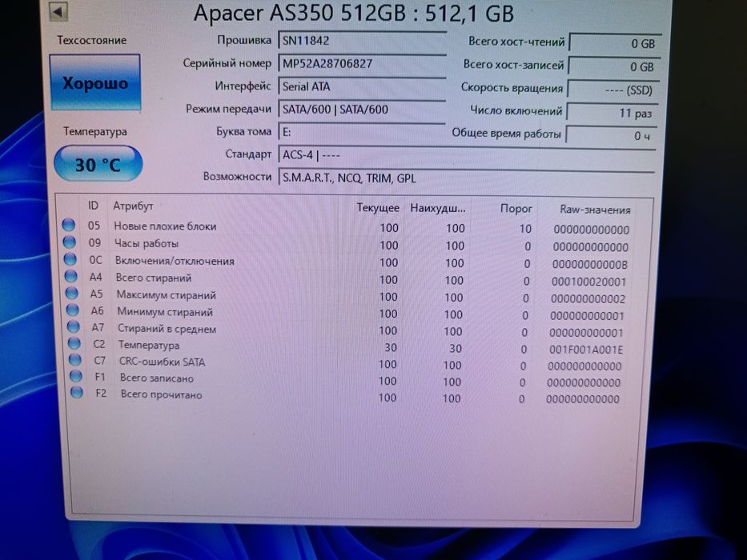This screenshot has height=560, width=747.
Task: Click status orb for 'Максимум стираний'
Action: pyautogui.click(x=72, y=293)
